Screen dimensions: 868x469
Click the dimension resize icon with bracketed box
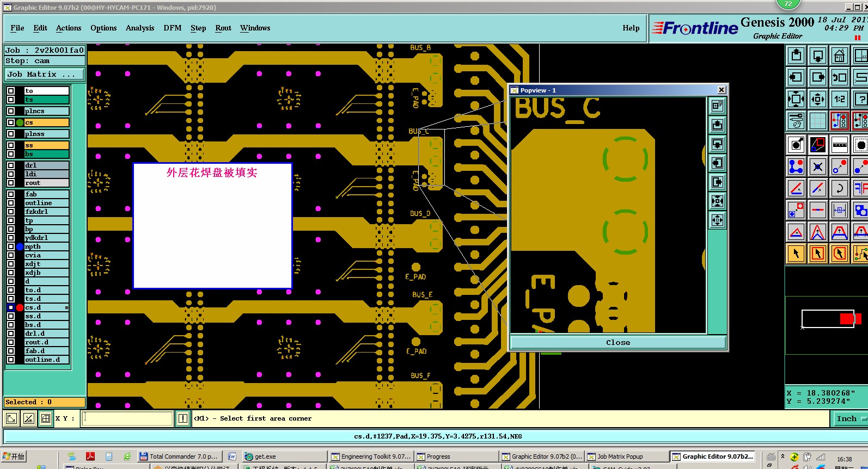tap(839, 210)
